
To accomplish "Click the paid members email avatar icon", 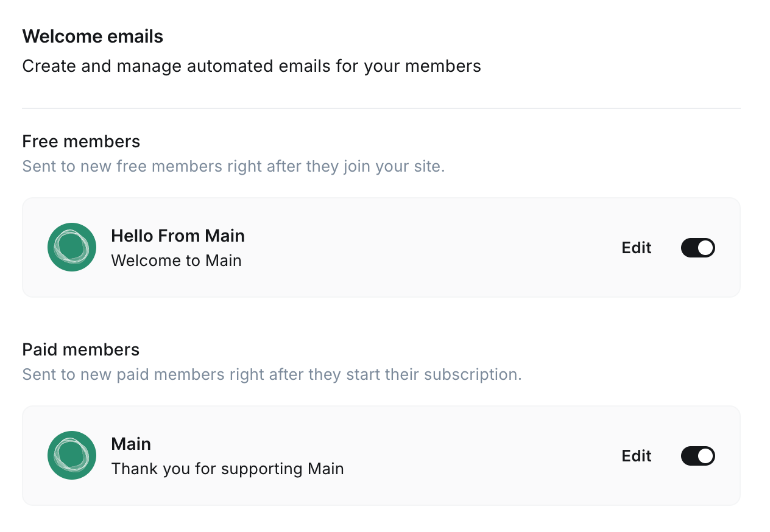I will (x=72, y=455).
